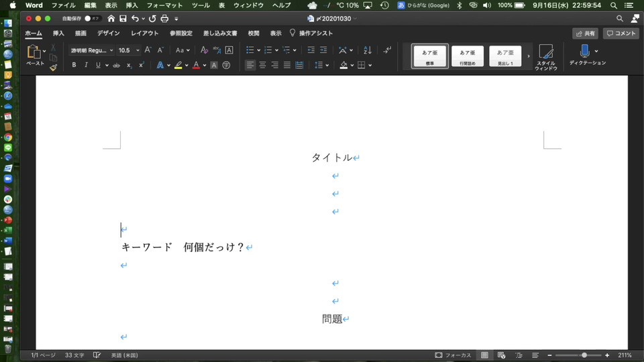Click the 共有 share button
Viewport: 644px width, 362px height.
point(585,33)
